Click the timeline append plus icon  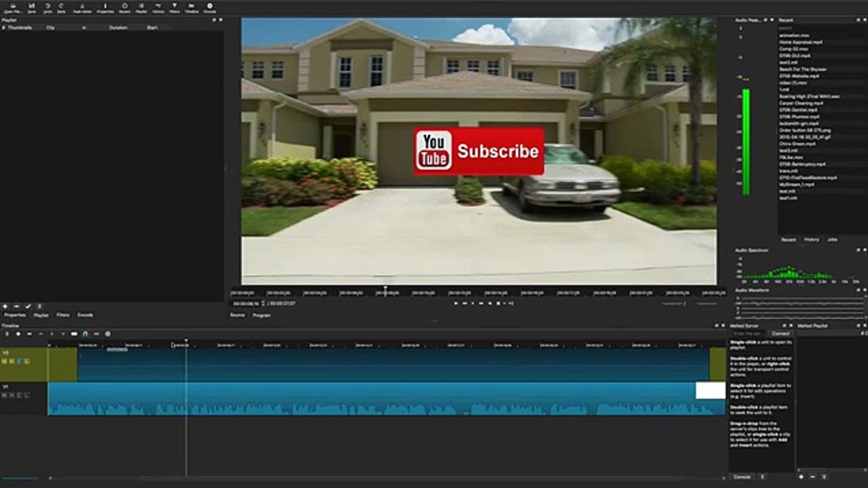tap(18, 333)
